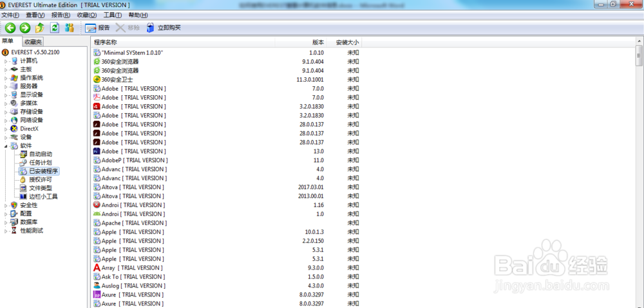This screenshot has width=644, height=308.
Task: Expand the 性能测试 benchmark tree node
Action: 6,231
